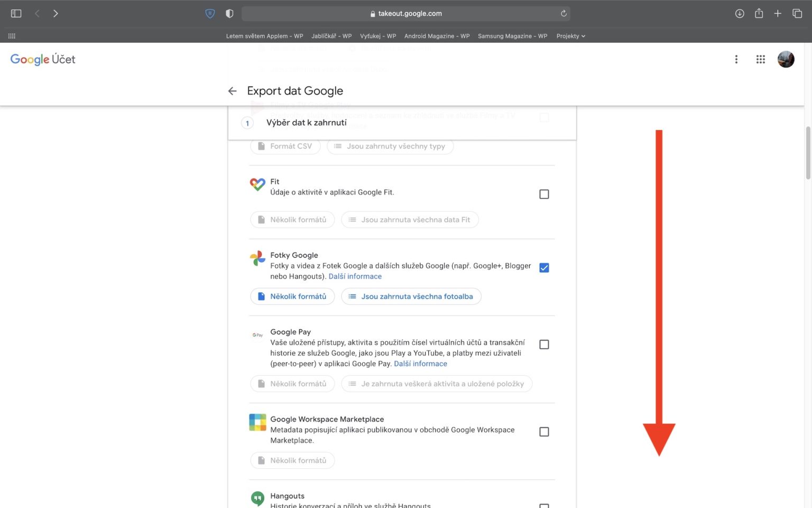812x508 pixels.
Task: Uncheck the Fotky Google selection
Action: coord(544,267)
